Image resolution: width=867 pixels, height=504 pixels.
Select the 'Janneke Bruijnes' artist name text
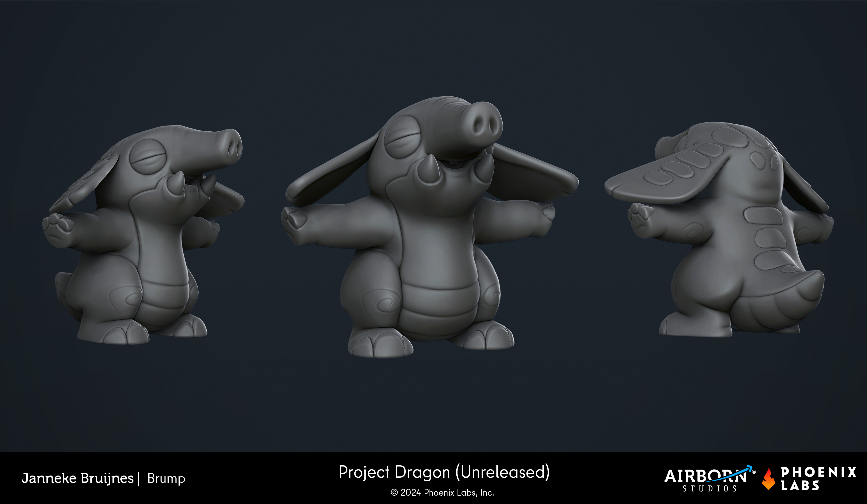(77, 479)
